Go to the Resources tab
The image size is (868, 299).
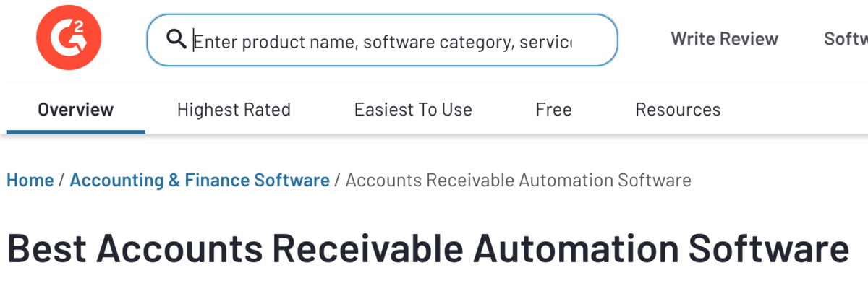(x=678, y=110)
